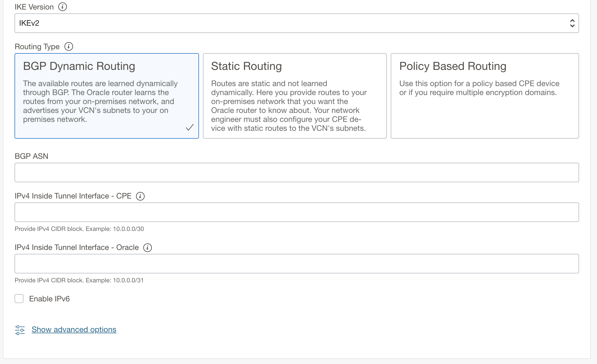Select IKEv2 from the version selector
Image resolution: width=597 pixels, height=364 pixels.
(x=296, y=23)
